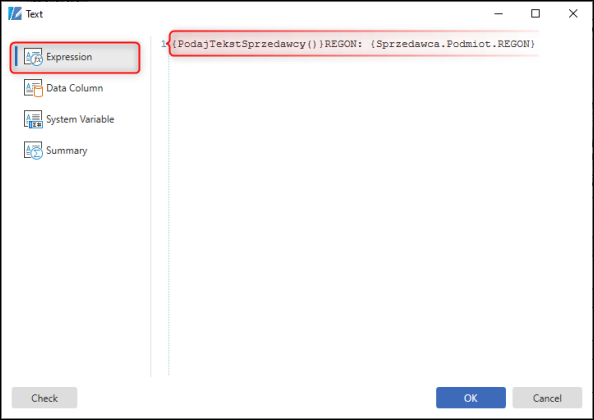
Task: Select the Expression tab label
Action: point(69,57)
